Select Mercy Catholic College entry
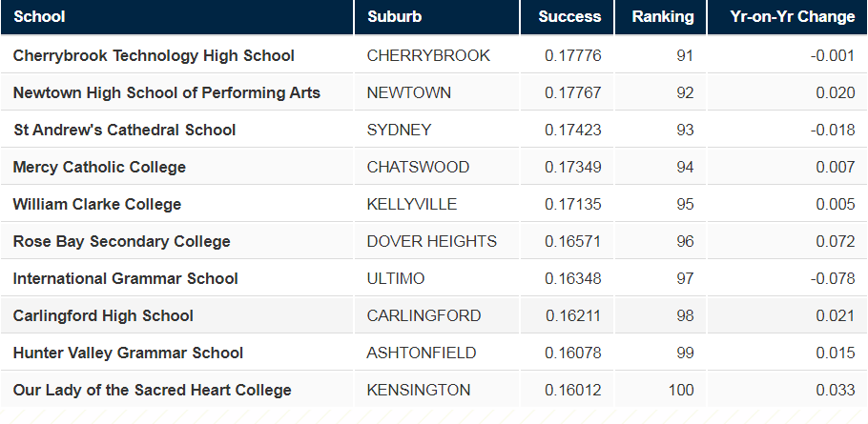This screenshot has height=424, width=868. 99,167
